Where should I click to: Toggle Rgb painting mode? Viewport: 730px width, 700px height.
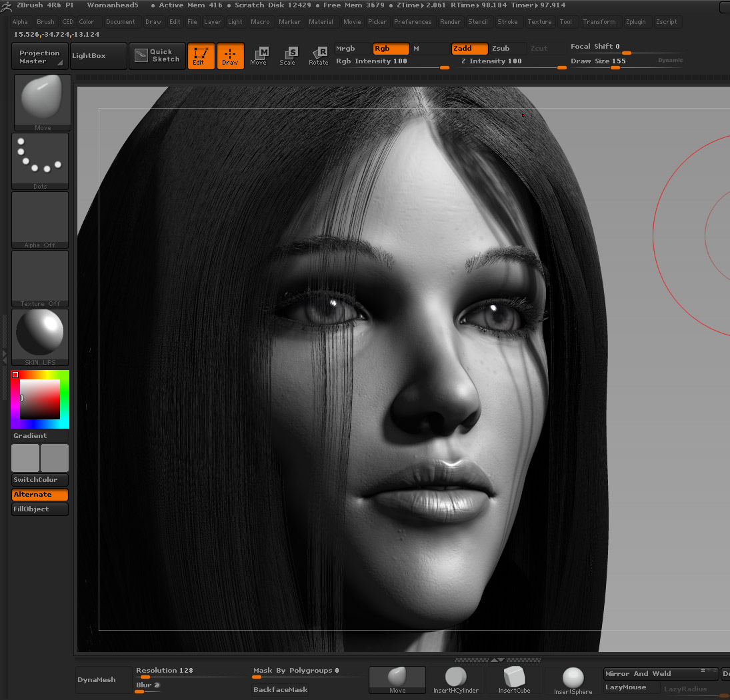[391, 49]
